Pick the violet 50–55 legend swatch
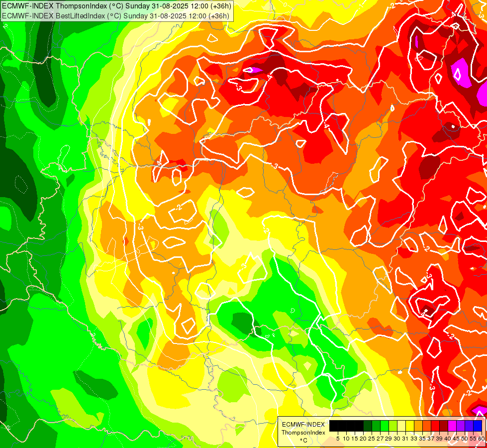487x448 pixels. point(469,426)
